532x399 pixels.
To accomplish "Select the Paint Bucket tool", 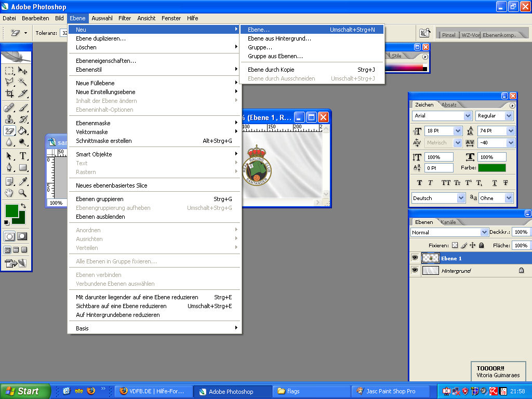I will point(23,131).
